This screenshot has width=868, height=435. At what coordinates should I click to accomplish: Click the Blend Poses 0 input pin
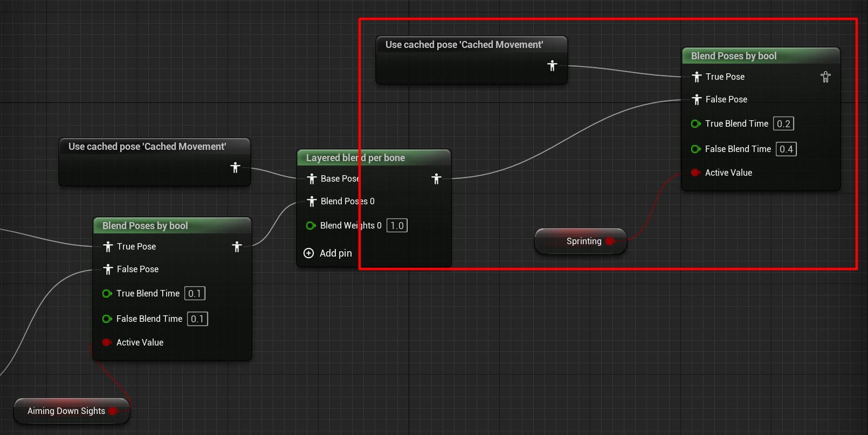(312, 202)
